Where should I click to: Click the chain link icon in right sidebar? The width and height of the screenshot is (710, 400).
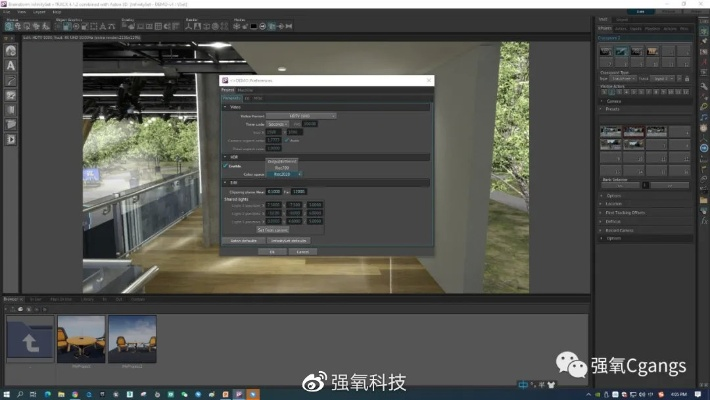pos(704,179)
